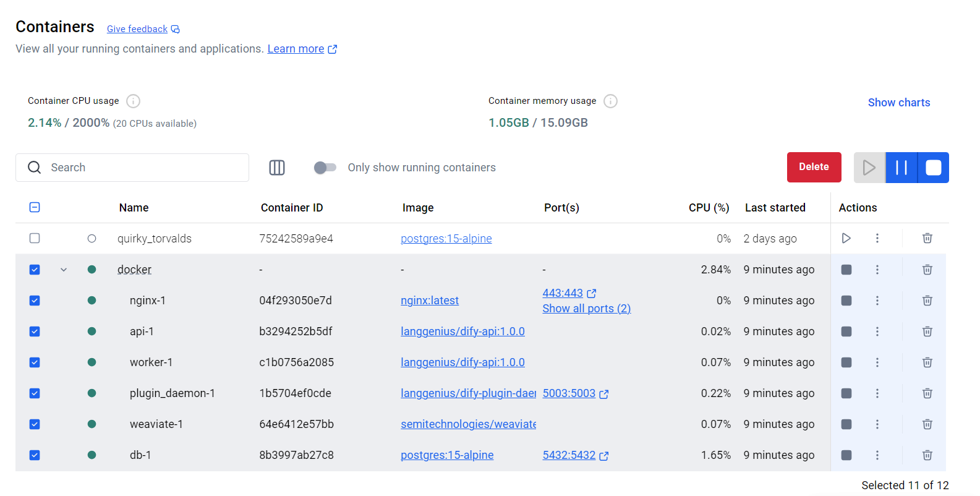This screenshot has width=980, height=496.
Task: Delete the quirky_torvalds container
Action: coord(927,238)
